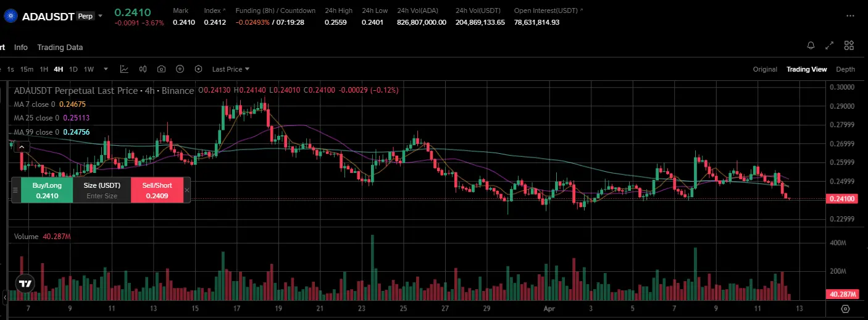
Task: Open price alerts bell icon
Action: click(x=811, y=46)
